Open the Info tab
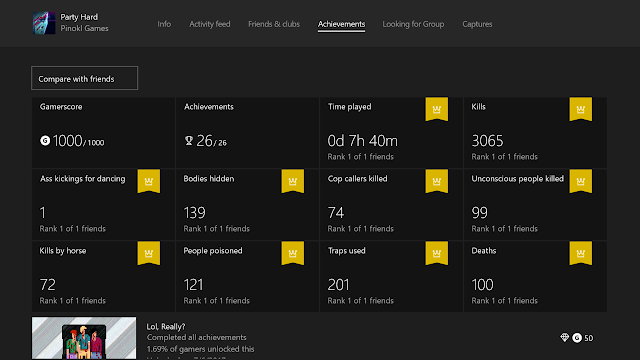The width and height of the screenshot is (640, 360). (164, 24)
